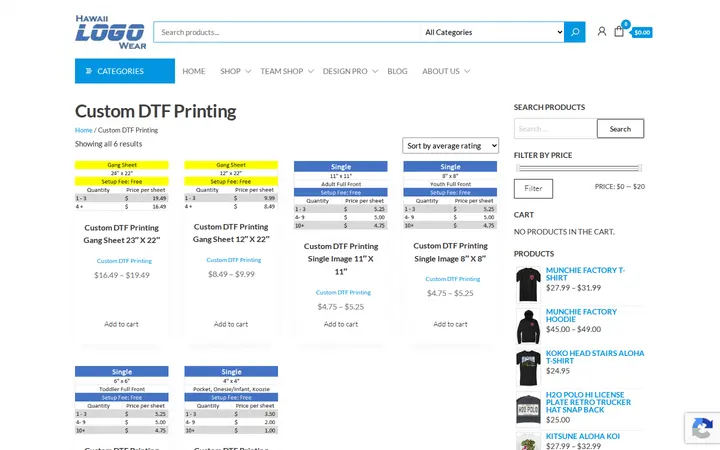Click the sidebar Search button
The width and height of the screenshot is (720, 450).
coord(620,129)
